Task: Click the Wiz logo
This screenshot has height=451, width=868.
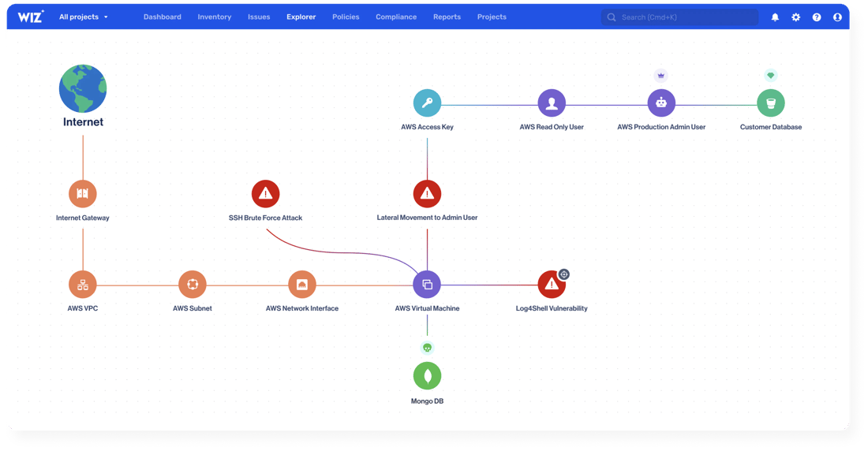Action: pyautogui.click(x=31, y=17)
